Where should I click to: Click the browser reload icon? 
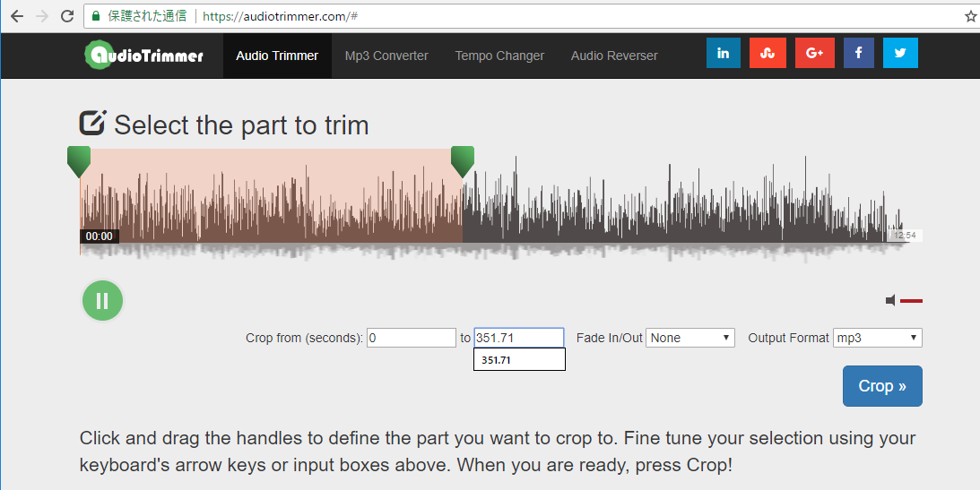click(x=67, y=16)
